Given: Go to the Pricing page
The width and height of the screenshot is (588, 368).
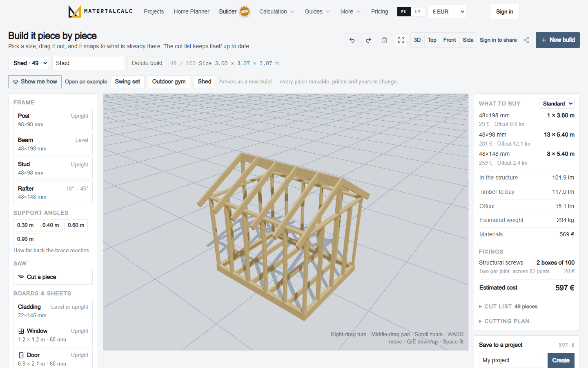Looking at the screenshot, I should pyautogui.click(x=379, y=11).
